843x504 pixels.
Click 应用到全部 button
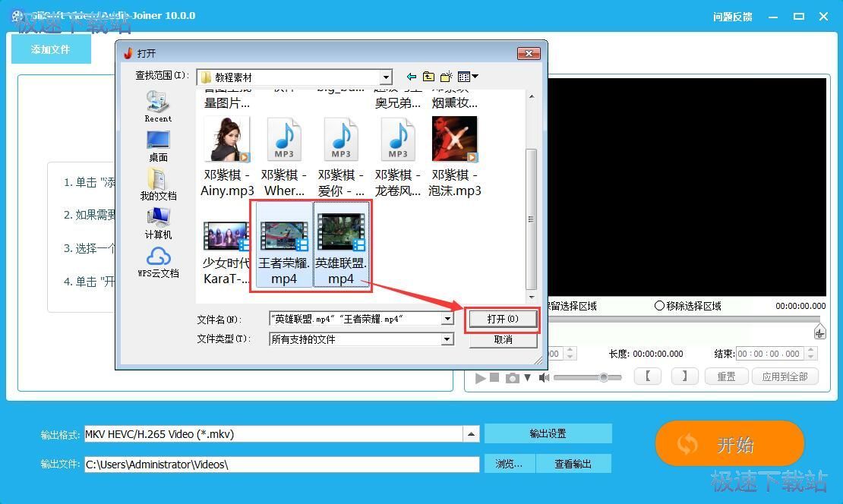tap(785, 376)
